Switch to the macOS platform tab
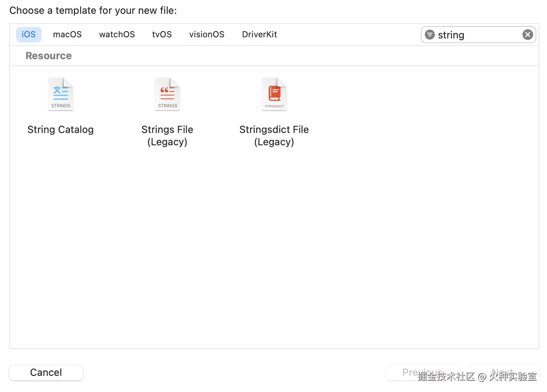This screenshot has width=547, height=392. 67,35
